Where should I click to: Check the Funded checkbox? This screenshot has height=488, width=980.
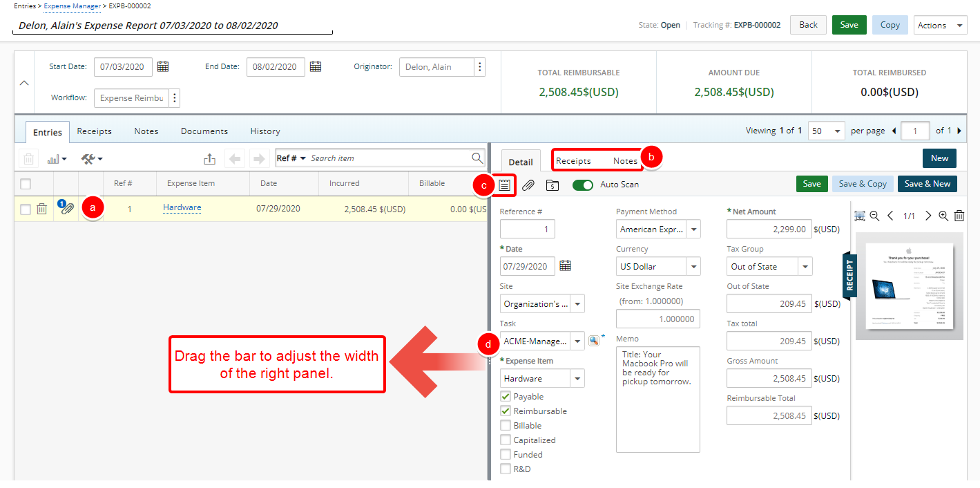(506, 455)
